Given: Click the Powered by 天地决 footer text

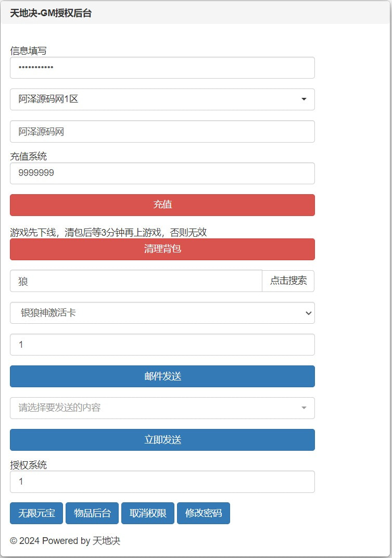Looking at the screenshot, I should (65, 541).
